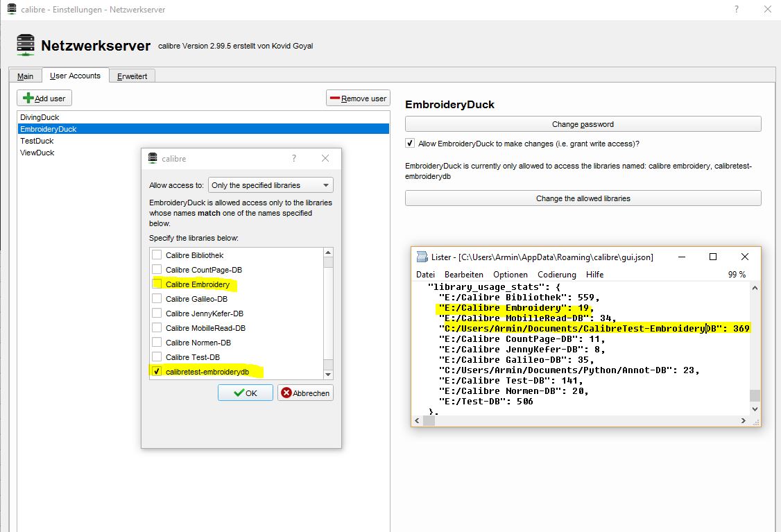Check the Calibre Bibliothek library checkbox

coord(157,255)
